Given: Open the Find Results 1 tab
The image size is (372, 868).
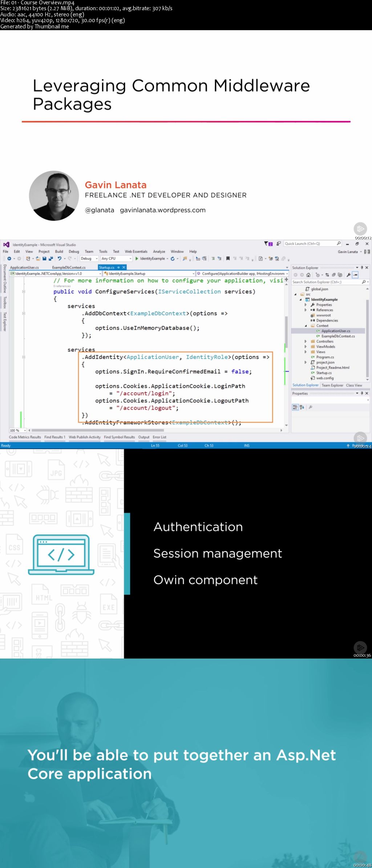Looking at the screenshot, I should pos(55,437).
